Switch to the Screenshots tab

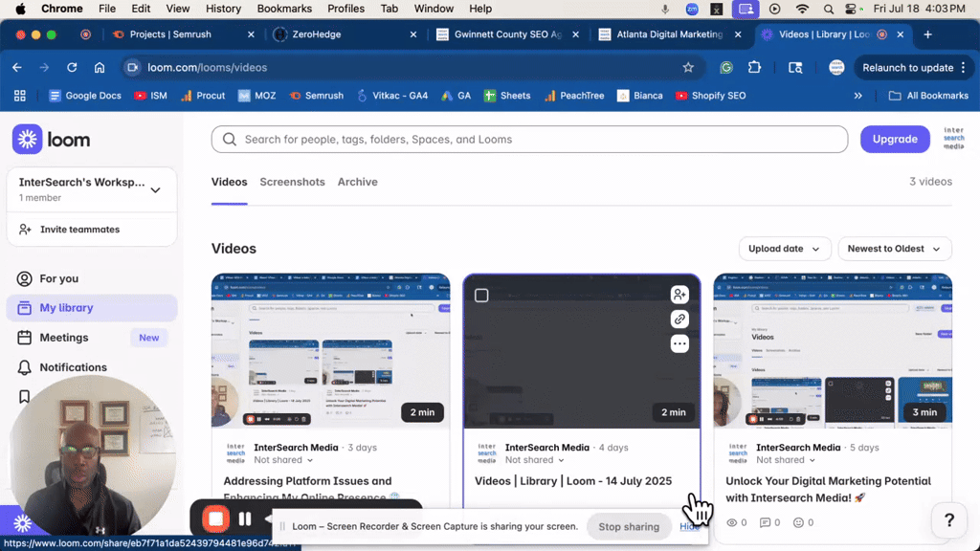pyautogui.click(x=293, y=182)
